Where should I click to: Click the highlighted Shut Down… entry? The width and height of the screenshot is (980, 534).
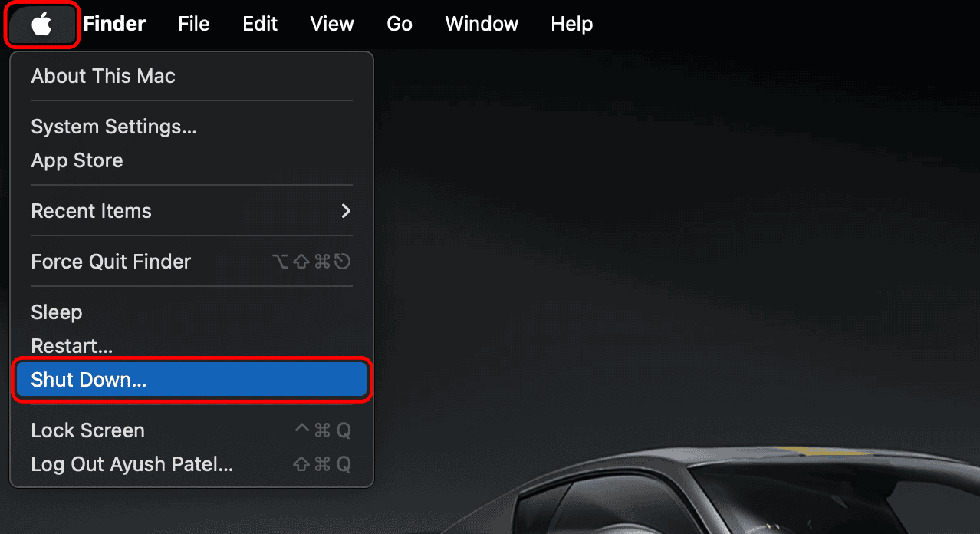tap(191, 380)
